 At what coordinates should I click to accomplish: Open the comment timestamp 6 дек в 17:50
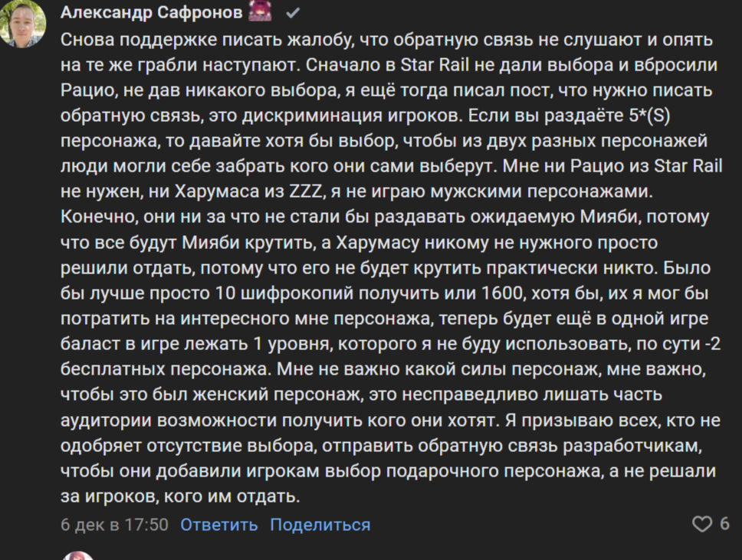(114, 525)
